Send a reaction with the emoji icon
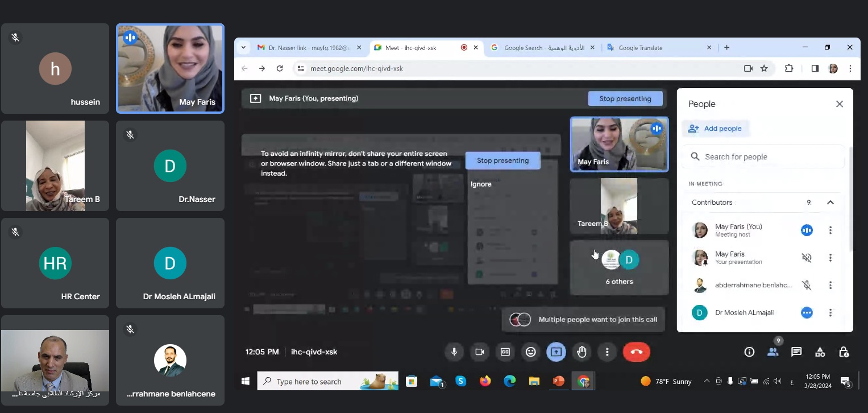This screenshot has width=868, height=413. (x=530, y=352)
